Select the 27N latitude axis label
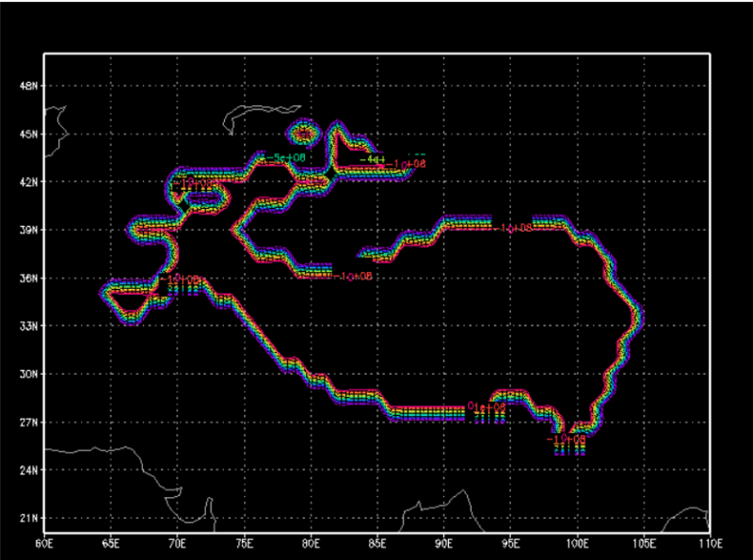Screen dimensions: 753x560 [28, 422]
